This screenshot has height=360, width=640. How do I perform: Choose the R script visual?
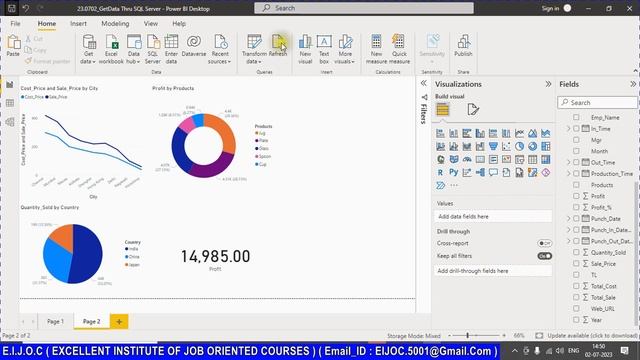[440, 173]
